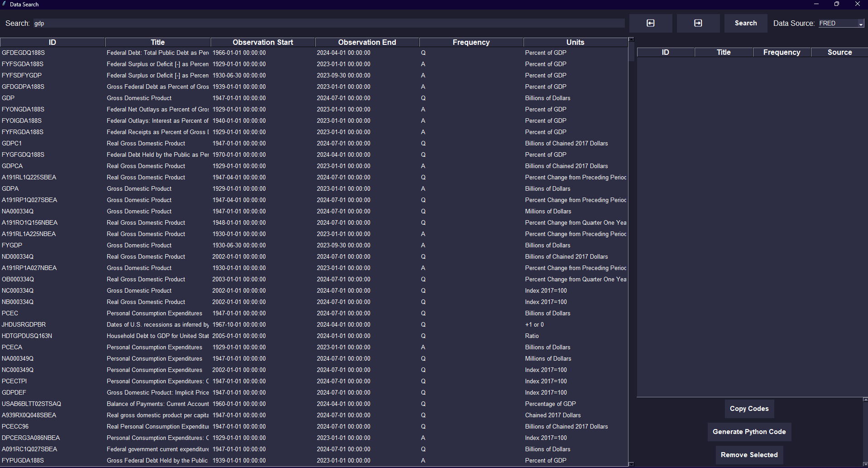Screen dimensions: 868x468
Task: Select the PCECTPI row
Action: 314,381
